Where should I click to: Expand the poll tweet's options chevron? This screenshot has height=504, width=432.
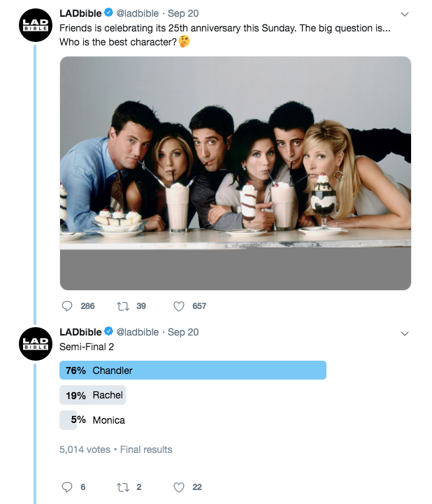tap(404, 333)
